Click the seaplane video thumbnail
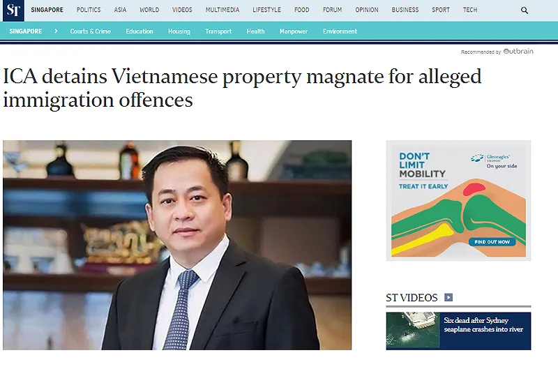The height and width of the screenshot is (392, 558). [413, 331]
